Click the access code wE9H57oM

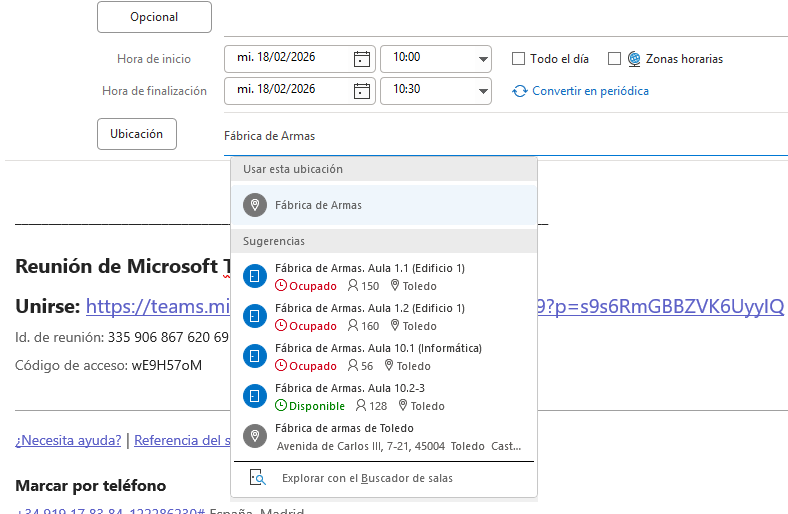coord(167,365)
